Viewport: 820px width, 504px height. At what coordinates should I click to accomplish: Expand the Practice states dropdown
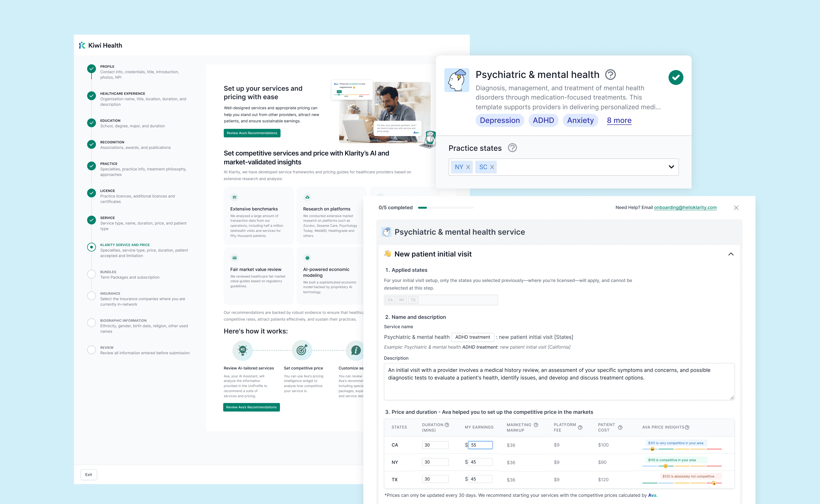(671, 167)
